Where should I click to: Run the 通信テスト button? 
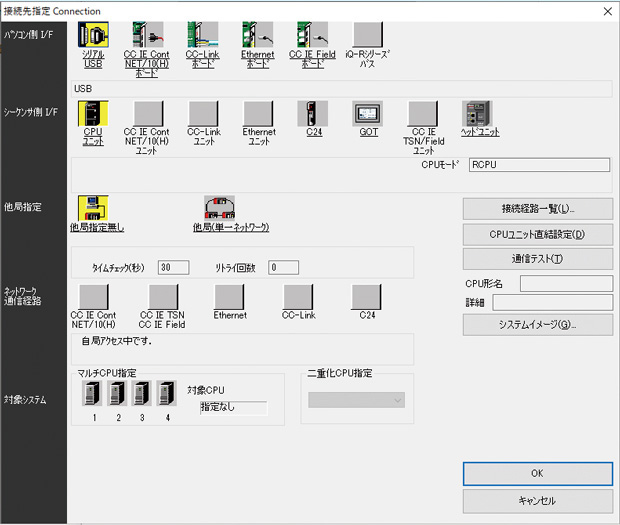point(537,259)
